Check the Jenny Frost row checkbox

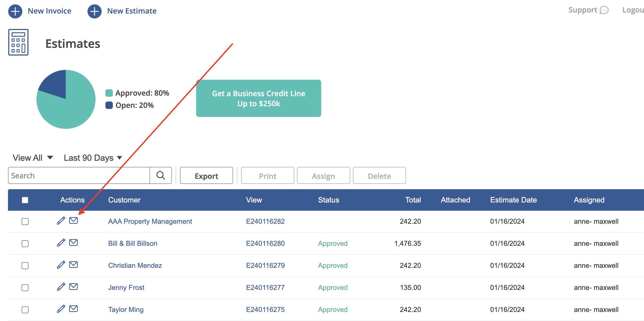pos(25,288)
